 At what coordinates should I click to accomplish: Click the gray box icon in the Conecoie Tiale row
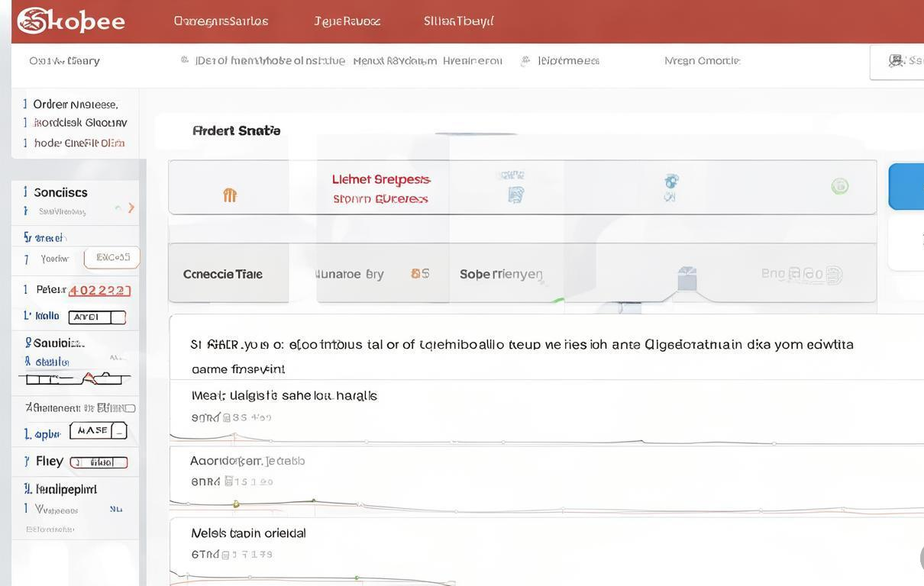687,279
